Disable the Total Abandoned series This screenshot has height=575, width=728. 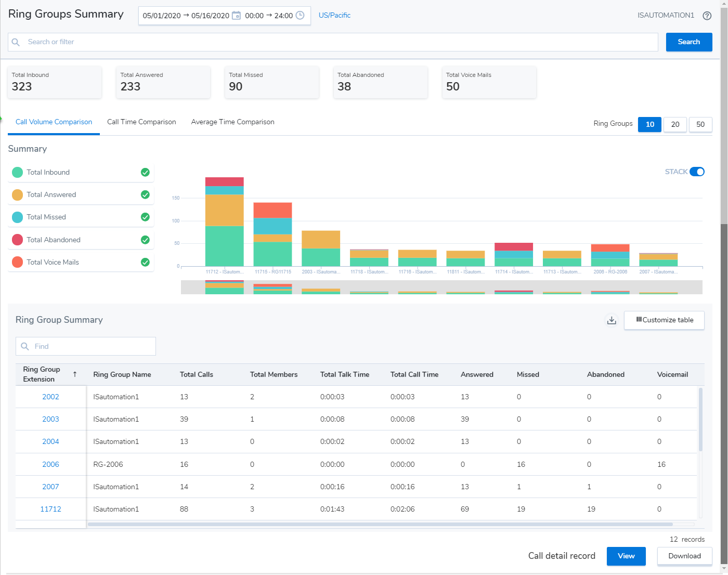coord(145,239)
